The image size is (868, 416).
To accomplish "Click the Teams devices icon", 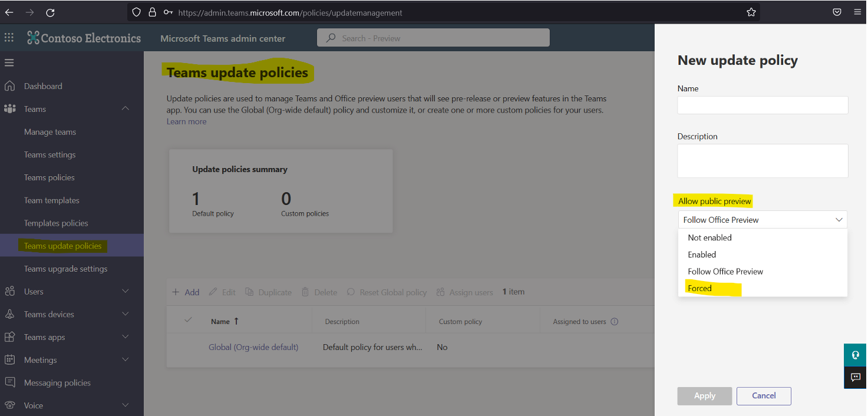I will (9, 314).
